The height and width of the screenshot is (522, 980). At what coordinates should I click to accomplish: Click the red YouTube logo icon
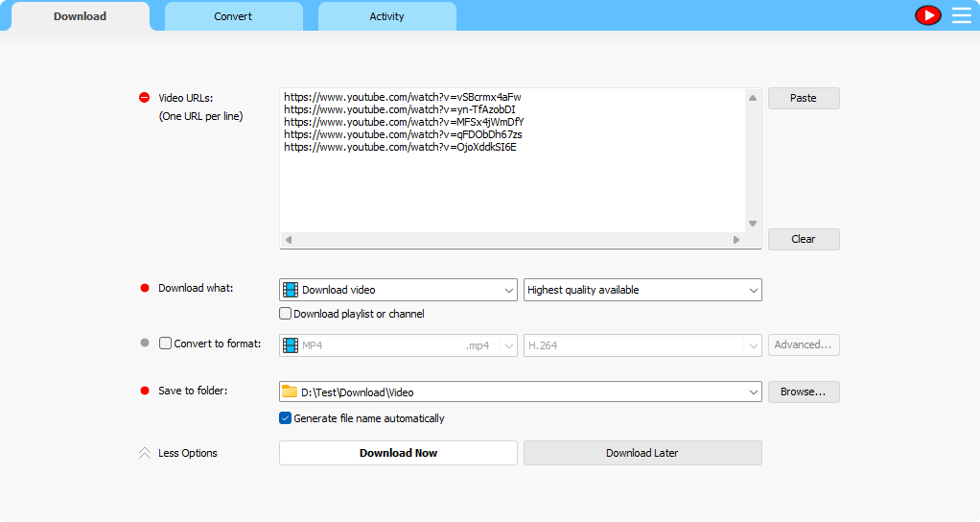(927, 15)
